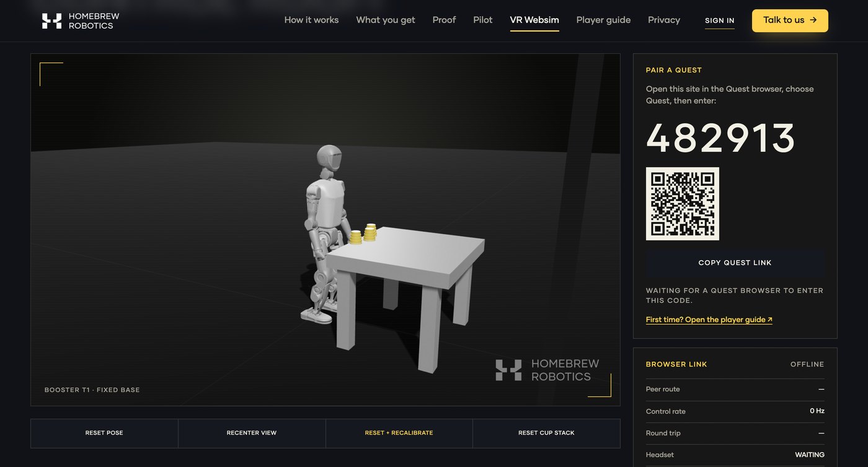
Task: Click the Control rate label
Action: [x=666, y=411]
